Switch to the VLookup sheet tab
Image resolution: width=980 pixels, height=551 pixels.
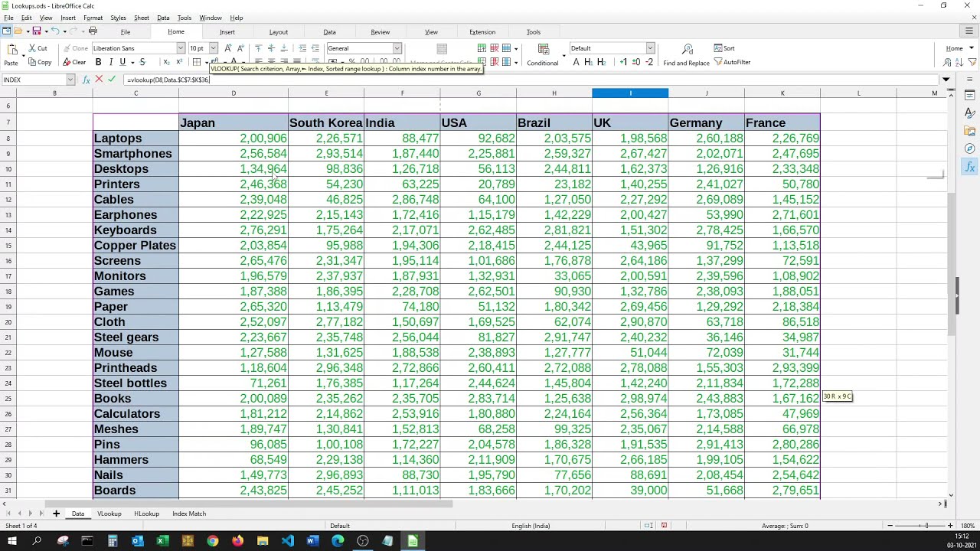click(109, 514)
